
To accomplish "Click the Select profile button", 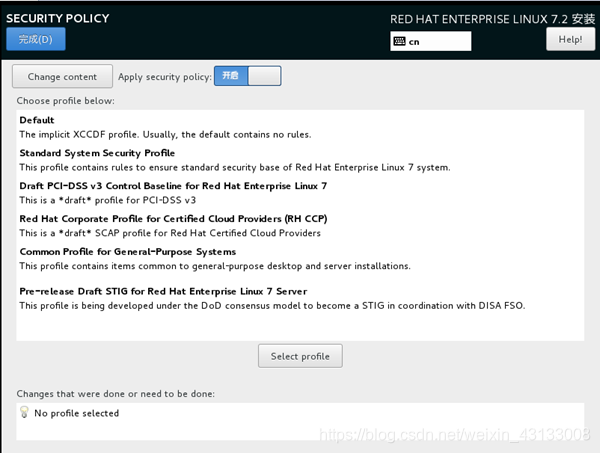I will pyautogui.click(x=300, y=356).
